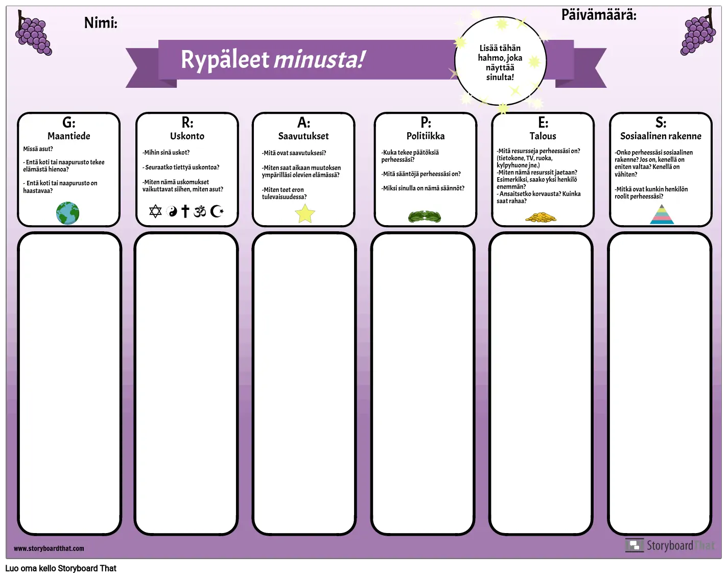728x578 pixels.
Task: Select the yin-yang symbol
Action: pos(172,211)
